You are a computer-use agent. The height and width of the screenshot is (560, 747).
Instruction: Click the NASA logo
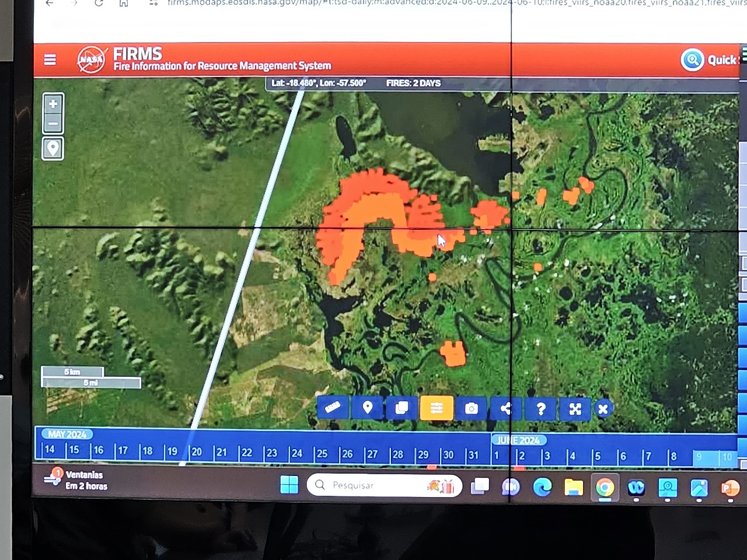92,60
